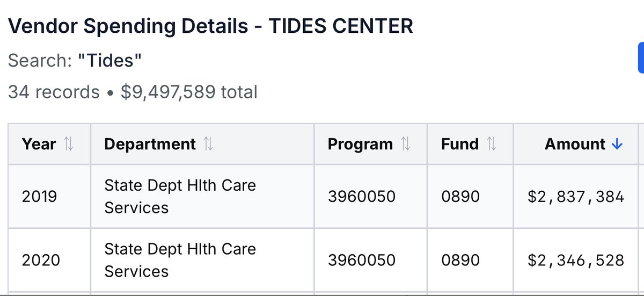Toggle sorting with the Program sort arrows
Image resolution: width=644 pixels, height=296 pixels.
pos(406,144)
